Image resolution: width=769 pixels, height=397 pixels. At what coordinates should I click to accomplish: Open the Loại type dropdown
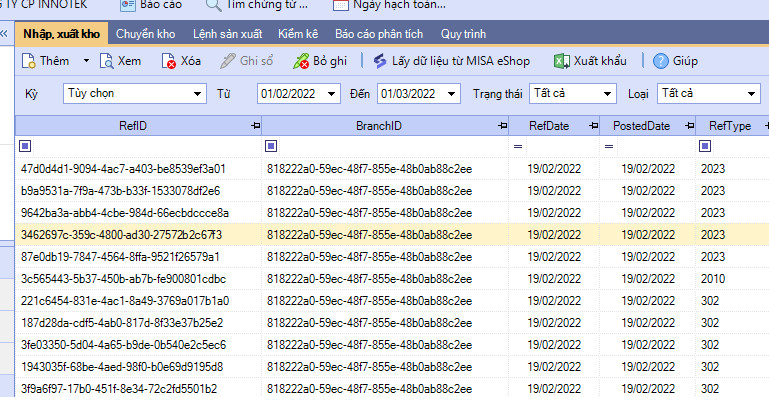[x=751, y=94]
